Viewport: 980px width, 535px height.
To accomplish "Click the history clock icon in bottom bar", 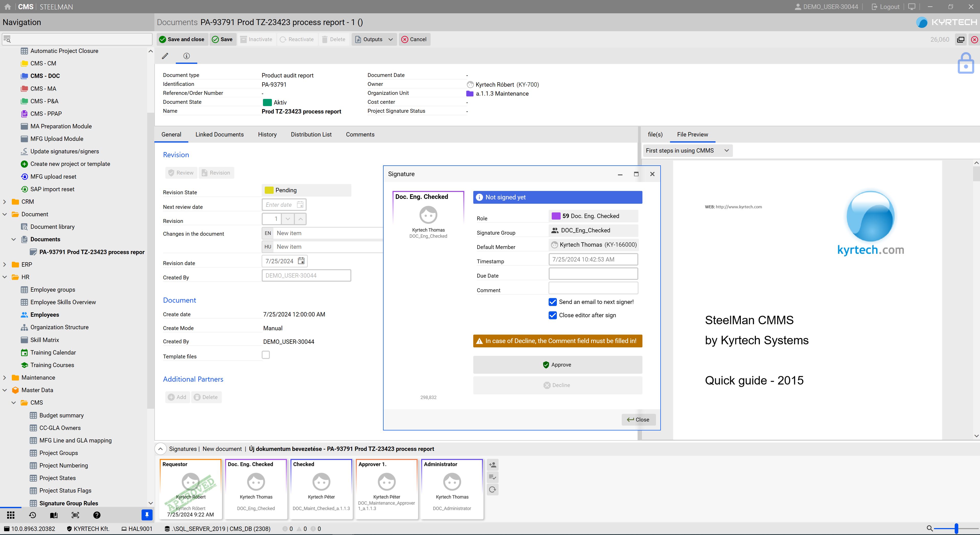I will pyautogui.click(x=32, y=515).
